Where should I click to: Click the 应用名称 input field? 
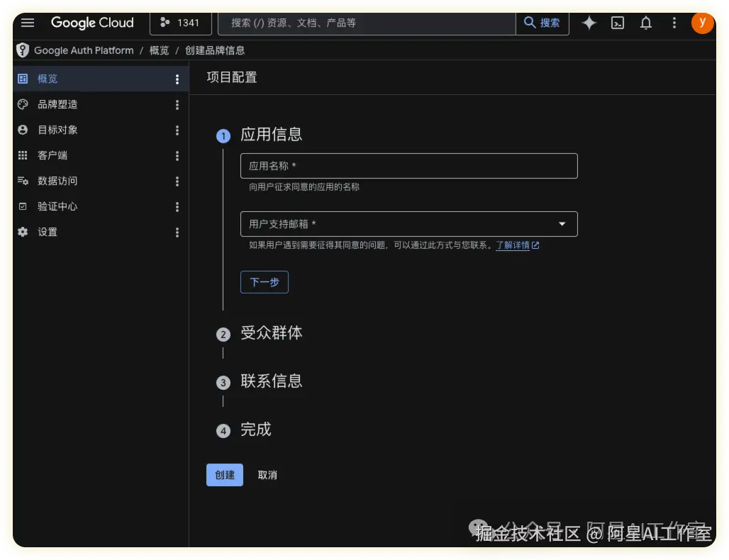[x=408, y=166]
